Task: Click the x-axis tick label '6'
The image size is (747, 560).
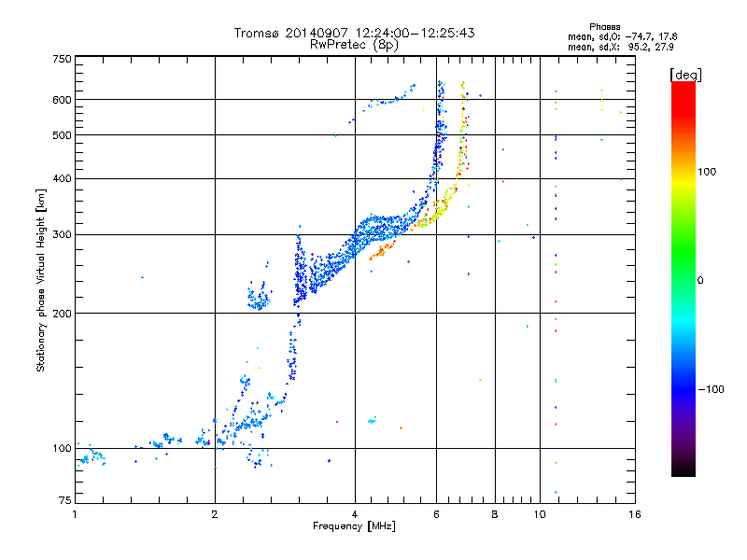Action: (x=436, y=514)
